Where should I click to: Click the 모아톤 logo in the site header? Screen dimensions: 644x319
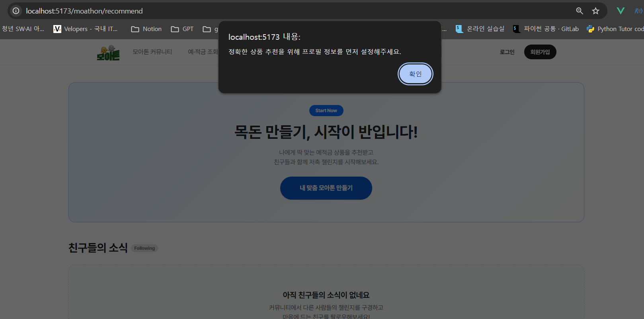[108, 53]
